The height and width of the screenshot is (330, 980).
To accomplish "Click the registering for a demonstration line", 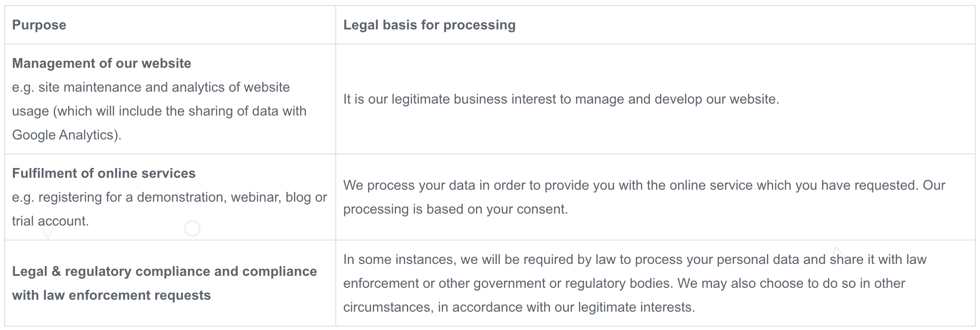I will (170, 197).
